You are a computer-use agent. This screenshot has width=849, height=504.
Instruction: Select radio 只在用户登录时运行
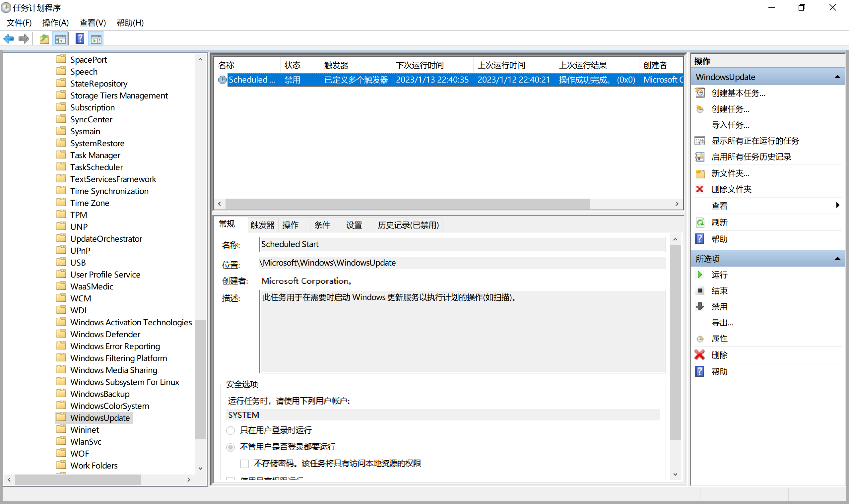pyautogui.click(x=230, y=430)
